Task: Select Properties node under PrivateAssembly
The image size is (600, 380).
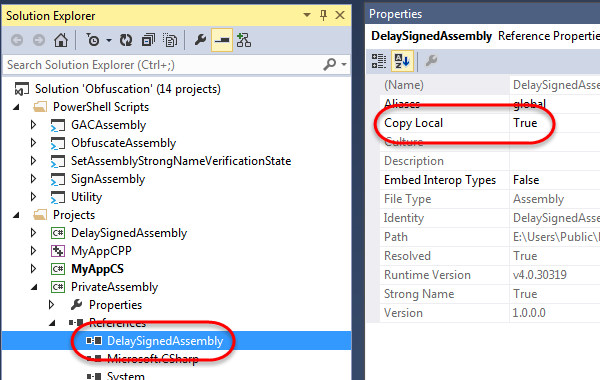Action: click(115, 305)
